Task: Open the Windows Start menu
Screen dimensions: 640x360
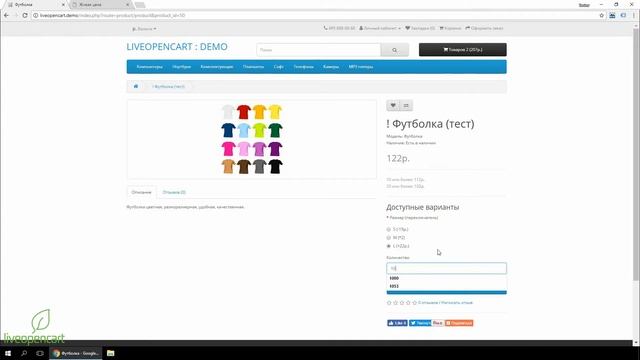Action: coord(8,353)
